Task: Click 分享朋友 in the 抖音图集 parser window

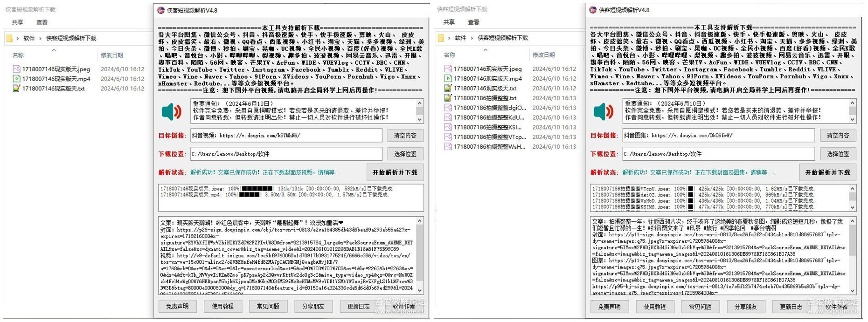Action: point(745,307)
